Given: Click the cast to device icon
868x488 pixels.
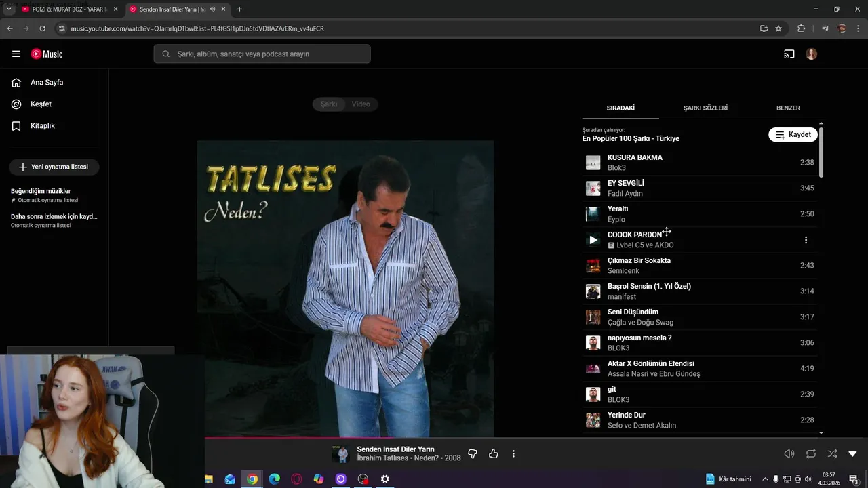Looking at the screenshot, I should (x=789, y=54).
